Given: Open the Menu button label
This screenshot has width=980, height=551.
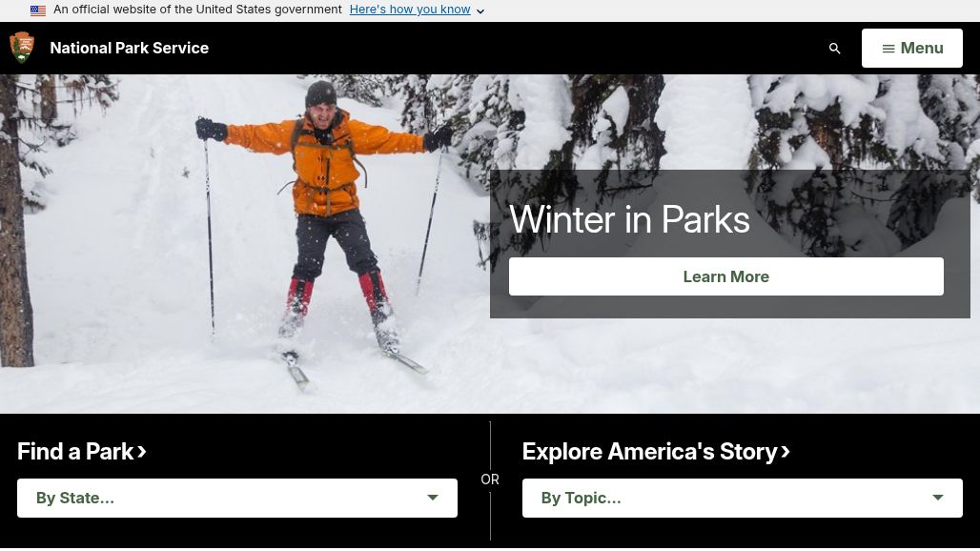Looking at the screenshot, I should coord(922,49).
